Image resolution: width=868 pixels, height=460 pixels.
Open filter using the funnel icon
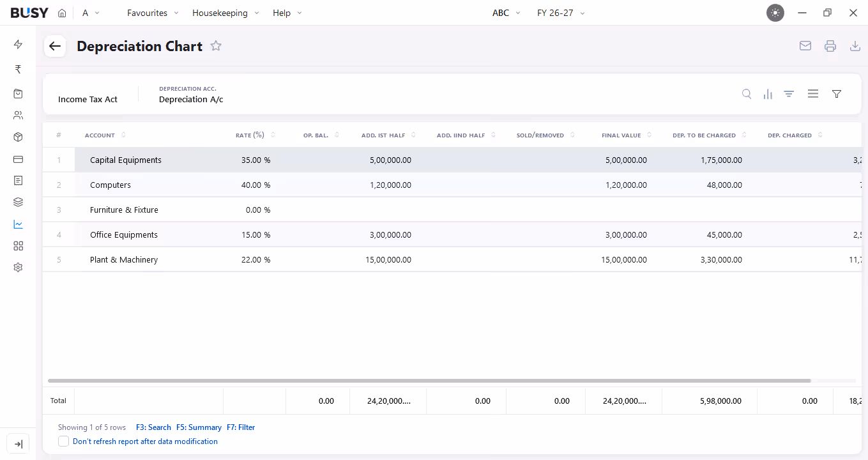point(837,94)
